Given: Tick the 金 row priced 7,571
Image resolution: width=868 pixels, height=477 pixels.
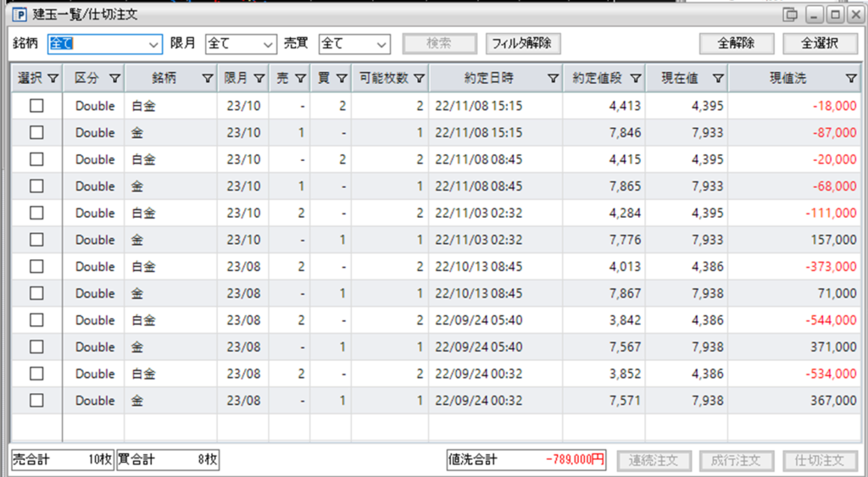Looking at the screenshot, I should [36, 401].
